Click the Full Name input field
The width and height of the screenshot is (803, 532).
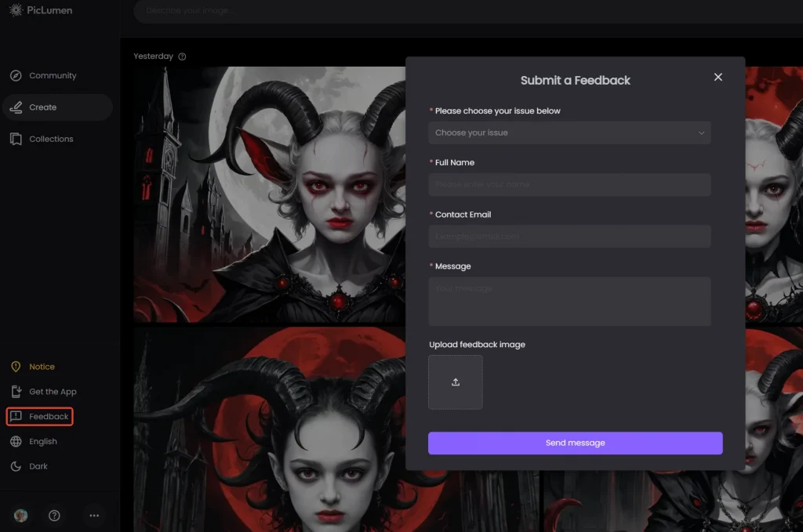point(569,185)
